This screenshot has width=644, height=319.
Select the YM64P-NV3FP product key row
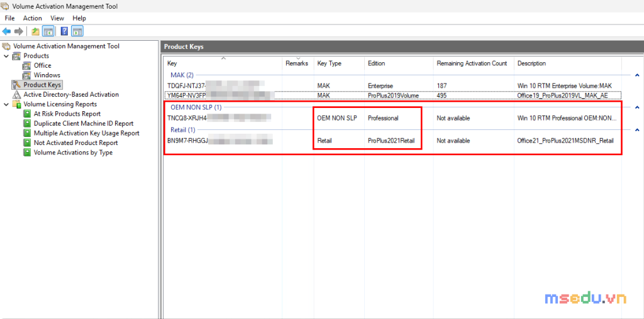tap(392, 95)
